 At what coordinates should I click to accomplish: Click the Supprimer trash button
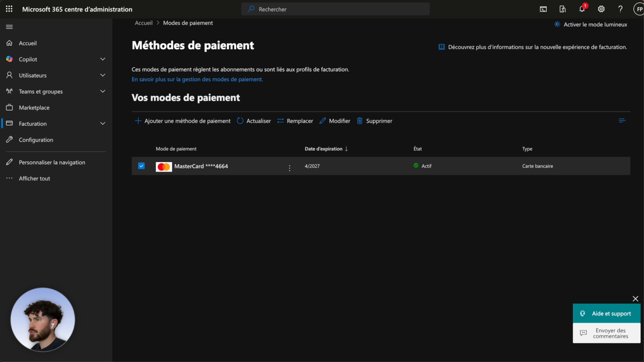click(375, 121)
